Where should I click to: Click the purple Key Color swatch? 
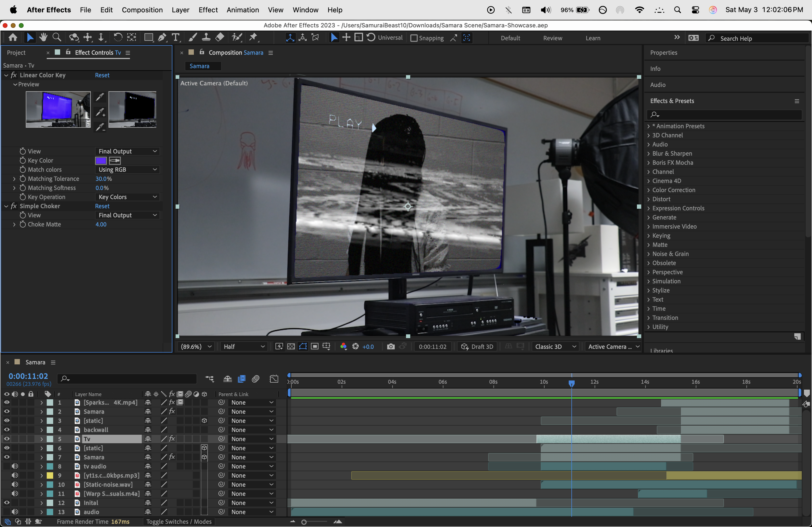[101, 160]
